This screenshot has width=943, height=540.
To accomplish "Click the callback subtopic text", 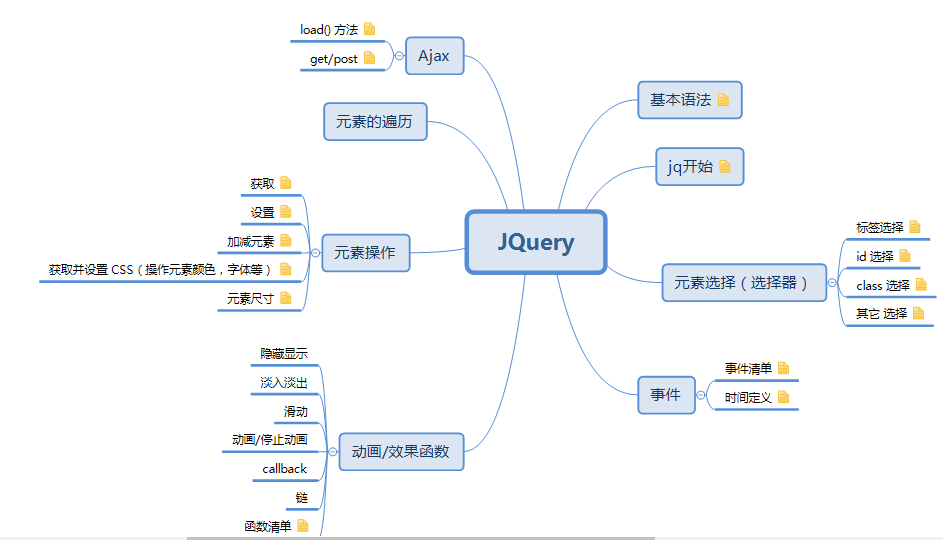I will [x=284, y=468].
